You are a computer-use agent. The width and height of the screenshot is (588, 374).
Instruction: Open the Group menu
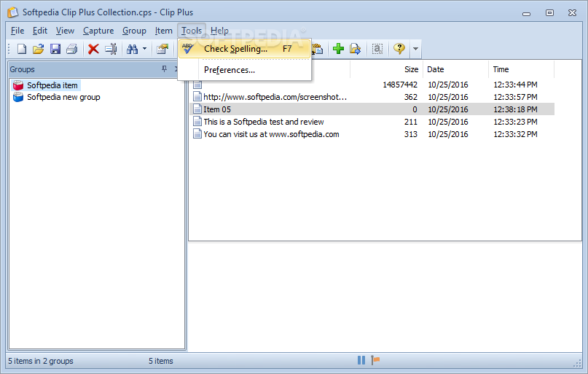pyautogui.click(x=134, y=31)
